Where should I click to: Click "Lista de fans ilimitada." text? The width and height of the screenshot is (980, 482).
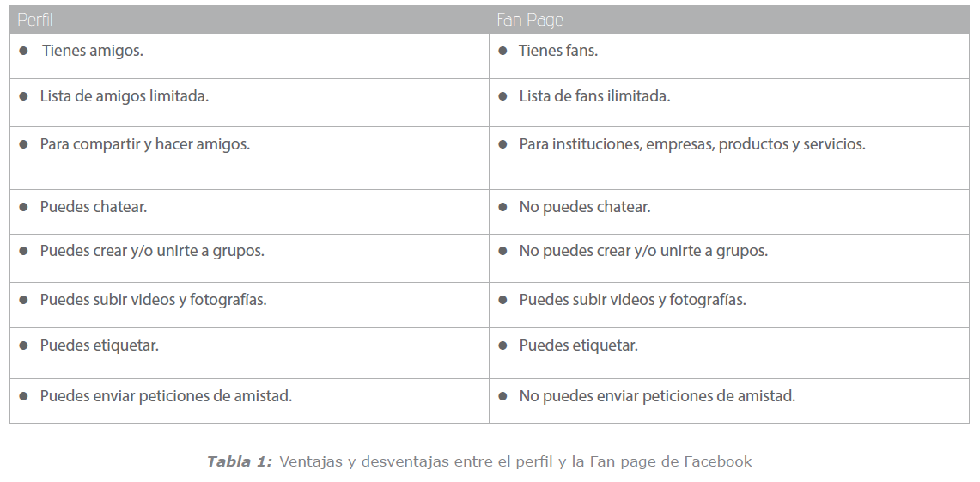pyautogui.click(x=594, y=96)
